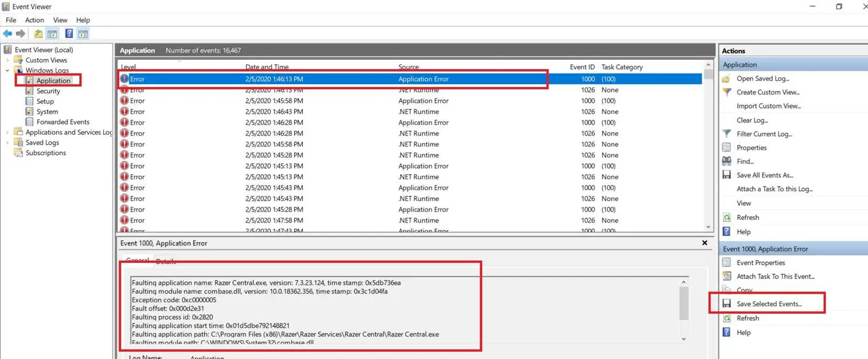
Task: Toggle the Show/Hide Console Tree toolbar icon
Action: pos(52,34)
